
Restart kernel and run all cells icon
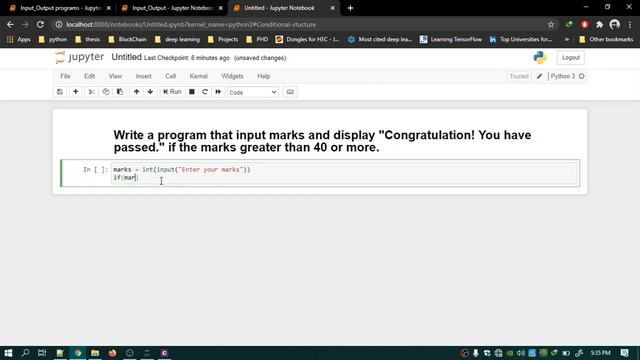218,92
